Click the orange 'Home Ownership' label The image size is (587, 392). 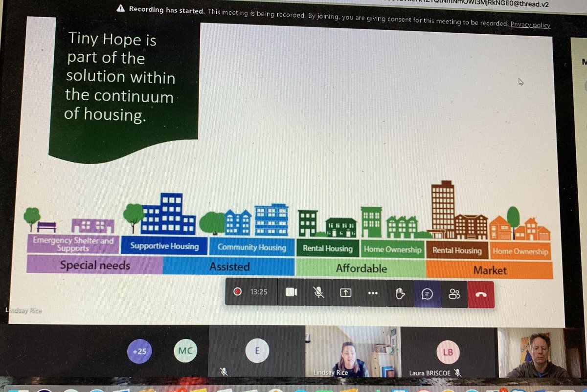point(520,251)
